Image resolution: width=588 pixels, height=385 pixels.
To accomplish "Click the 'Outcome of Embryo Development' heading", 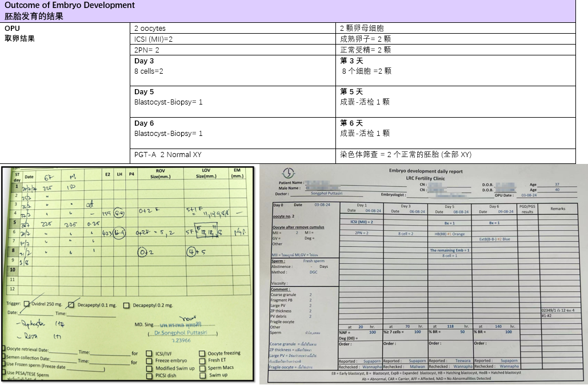I will pyautogui.click(x=69, y=5).
